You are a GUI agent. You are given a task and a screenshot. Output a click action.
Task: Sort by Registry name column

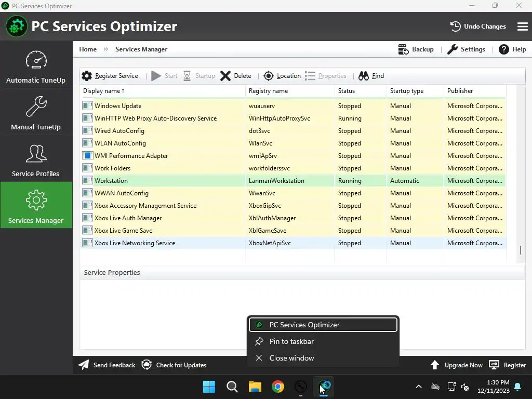pos(290,91)
